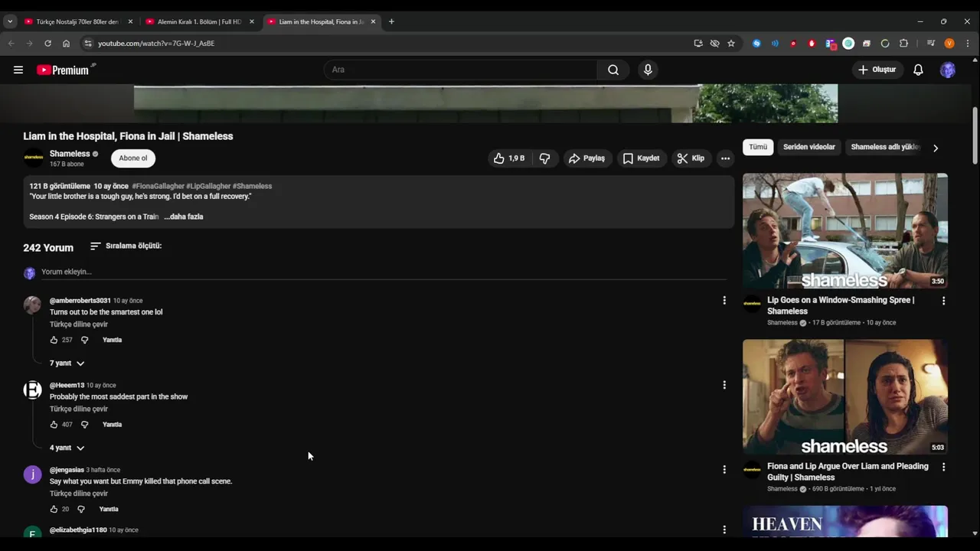Like the @Heeem13 comment
980x551 pixels.
tap(54, 425)
